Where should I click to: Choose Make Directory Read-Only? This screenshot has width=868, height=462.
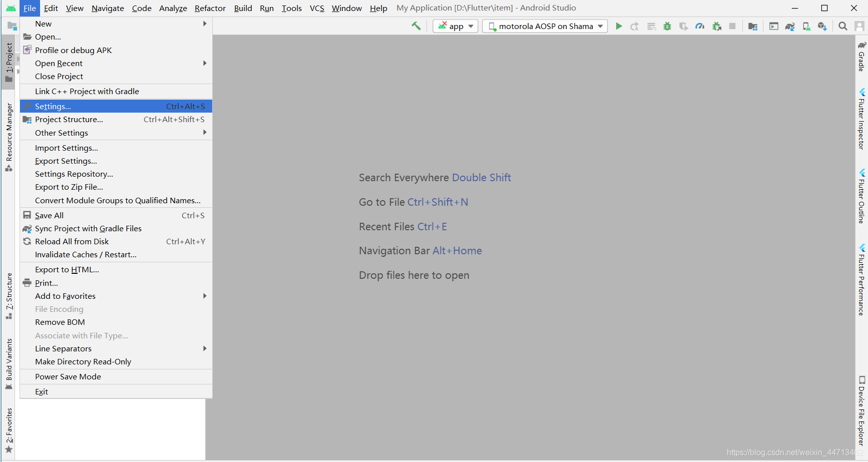coord(116,361)
